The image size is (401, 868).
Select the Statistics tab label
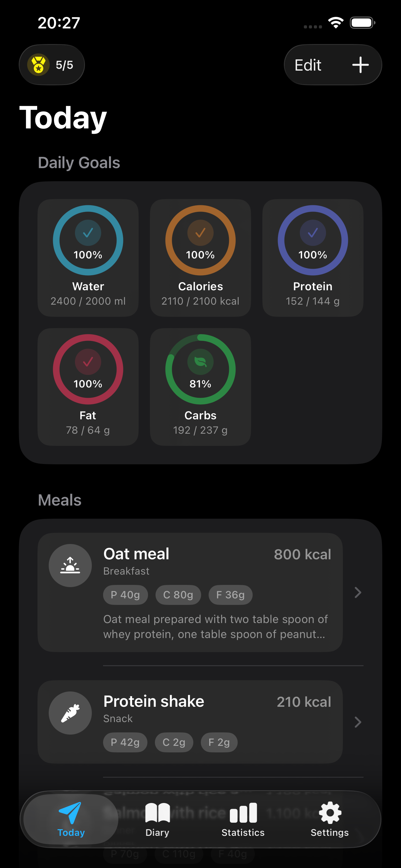coord(243,833)
